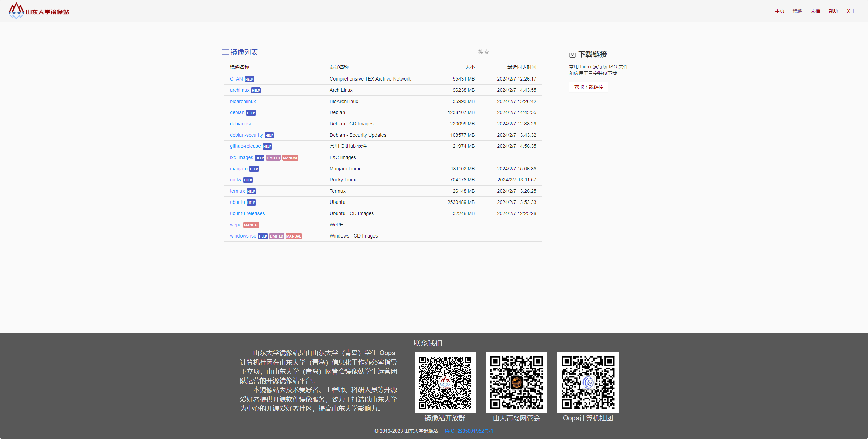Click the MANUAL badge on windows-iso row
The height and width of the screenshot is (439, 868).
tap(294, 236)
